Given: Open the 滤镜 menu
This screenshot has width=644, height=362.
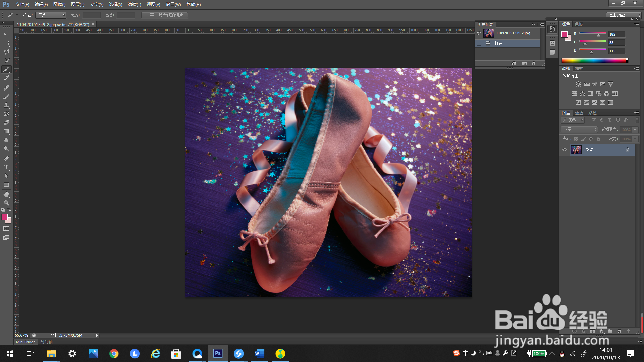Looking at the screenshot, I should click(x=134, y=4).
